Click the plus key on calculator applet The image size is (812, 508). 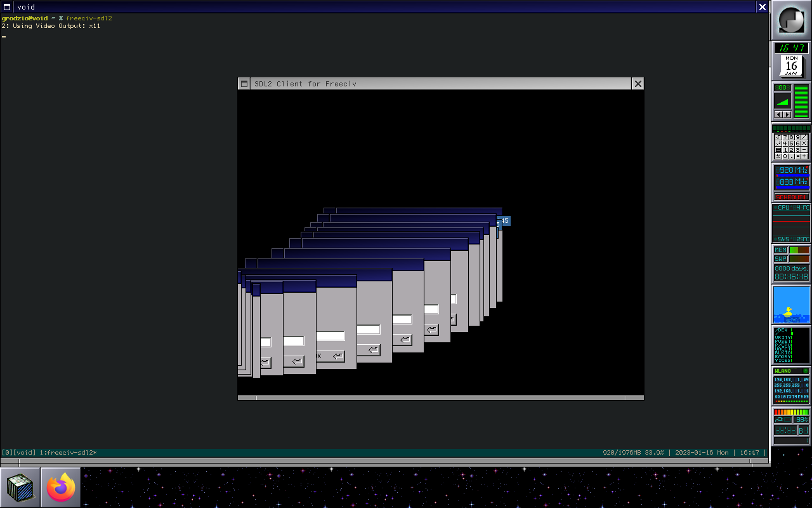tap(804, 156)
